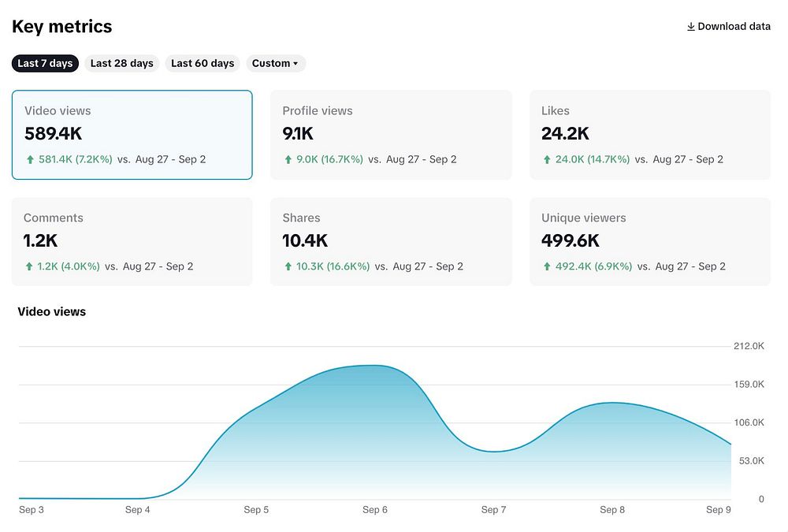Click the Sep 6 peak on chart

374,366
